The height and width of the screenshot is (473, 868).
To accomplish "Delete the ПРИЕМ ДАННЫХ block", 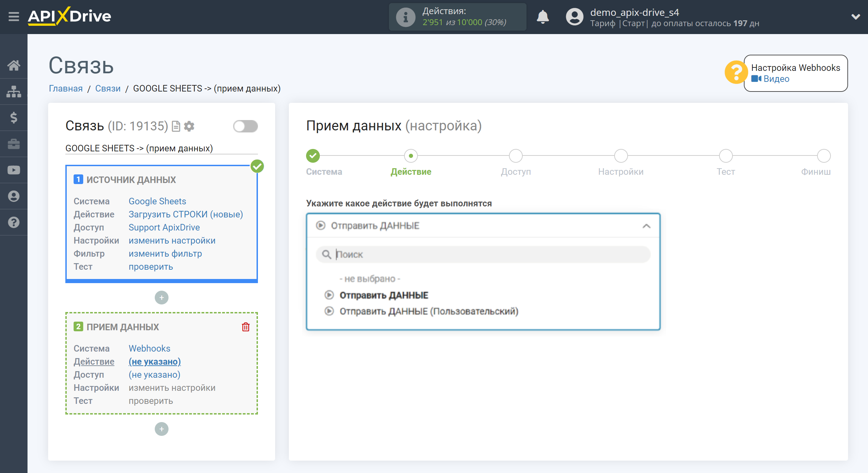I will point(246,327).
